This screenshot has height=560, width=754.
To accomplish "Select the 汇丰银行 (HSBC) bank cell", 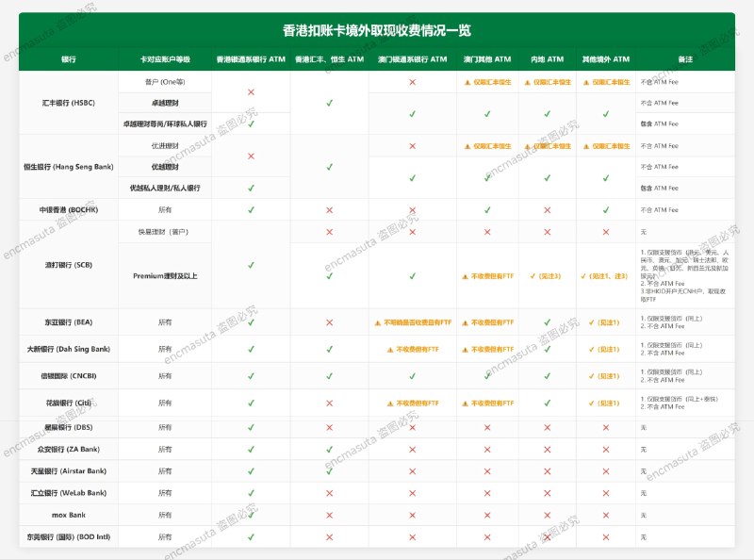I will pyautogui.click(x=69, y=103).
